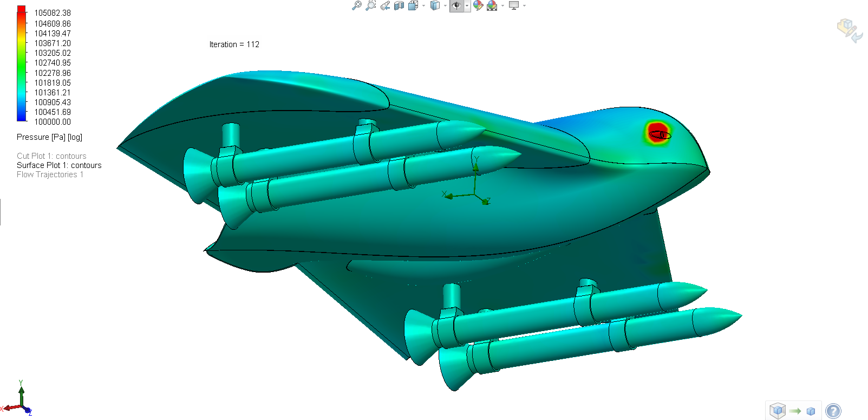Click the Zoom to Fit icon

click(x=356, y=5)
